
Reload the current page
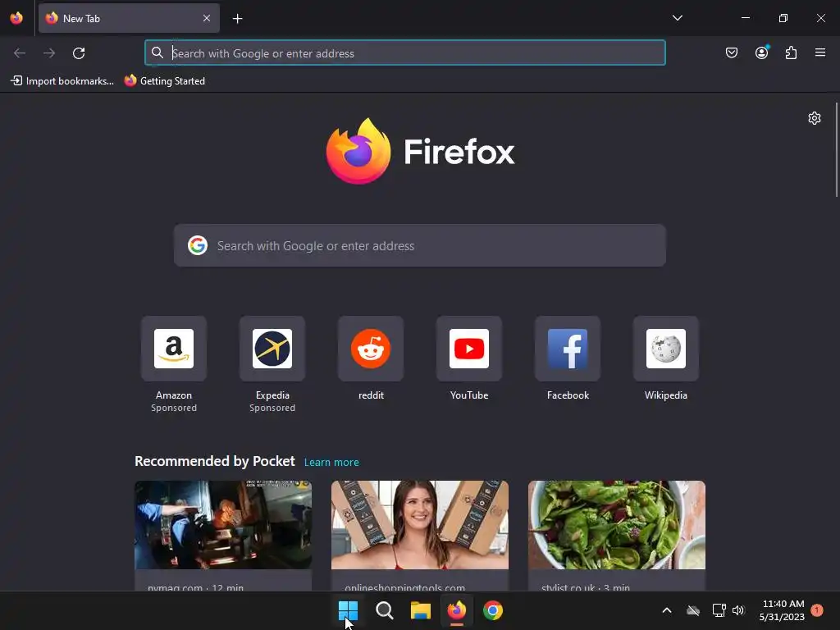[x=79, y=53]
